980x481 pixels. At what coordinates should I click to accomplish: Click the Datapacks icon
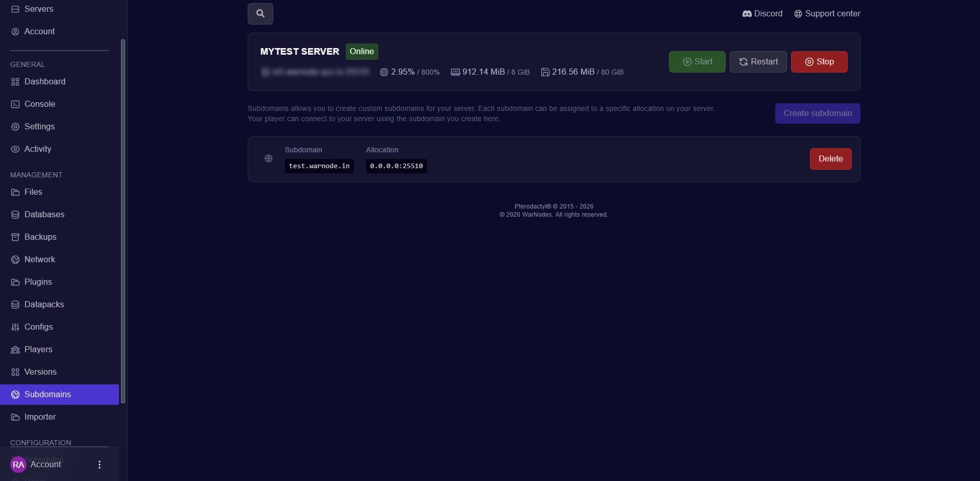tap(15, 305)
